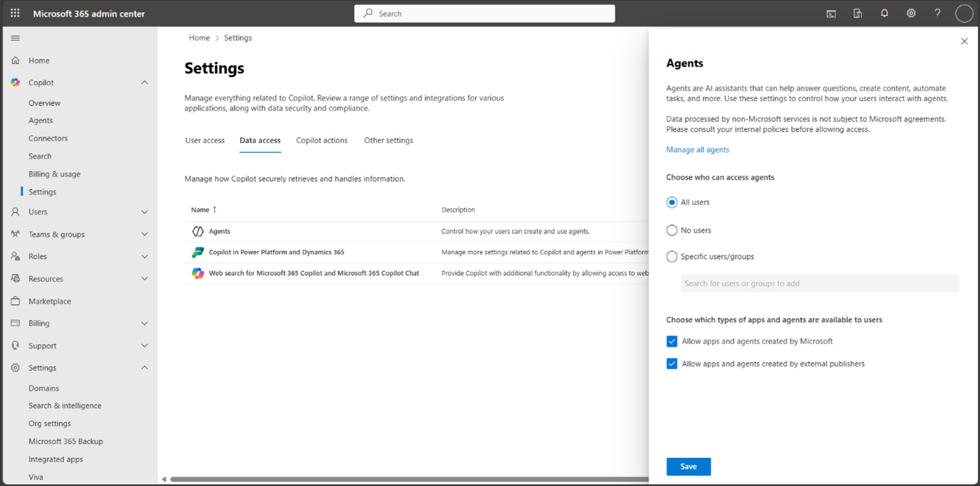Click the Manage all agents link
The width and height of the screenshot is (980, 486).
coord(697,149)
